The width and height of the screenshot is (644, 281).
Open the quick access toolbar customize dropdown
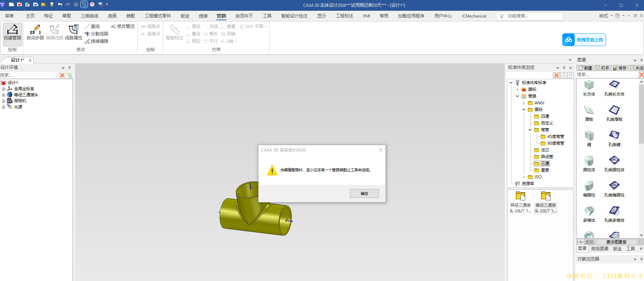coord(107,5)
